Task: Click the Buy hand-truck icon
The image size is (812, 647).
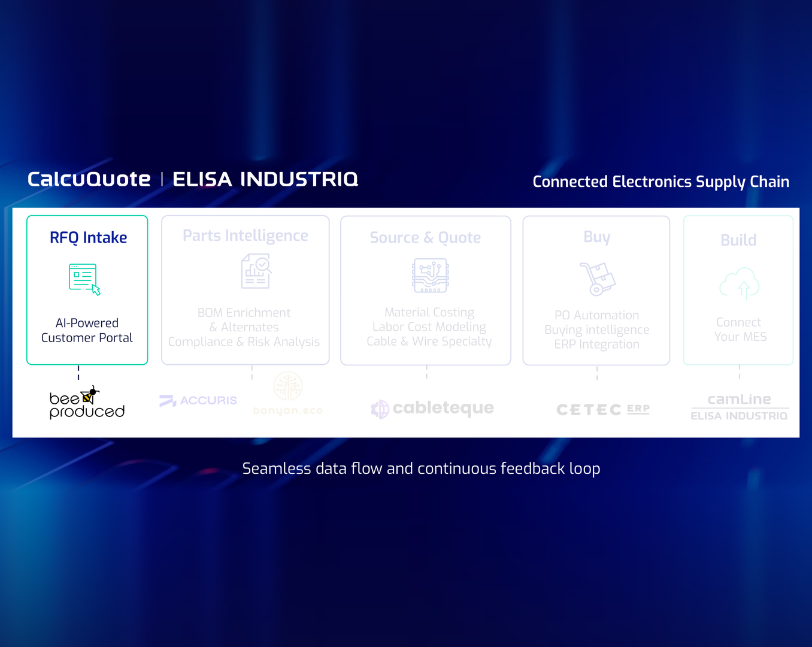Action: 598,279
